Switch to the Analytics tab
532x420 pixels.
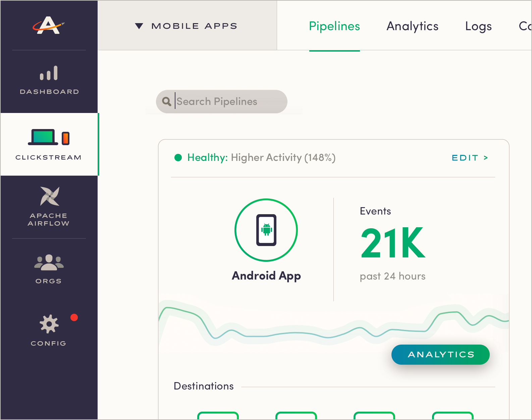click(x=412, y=26)
